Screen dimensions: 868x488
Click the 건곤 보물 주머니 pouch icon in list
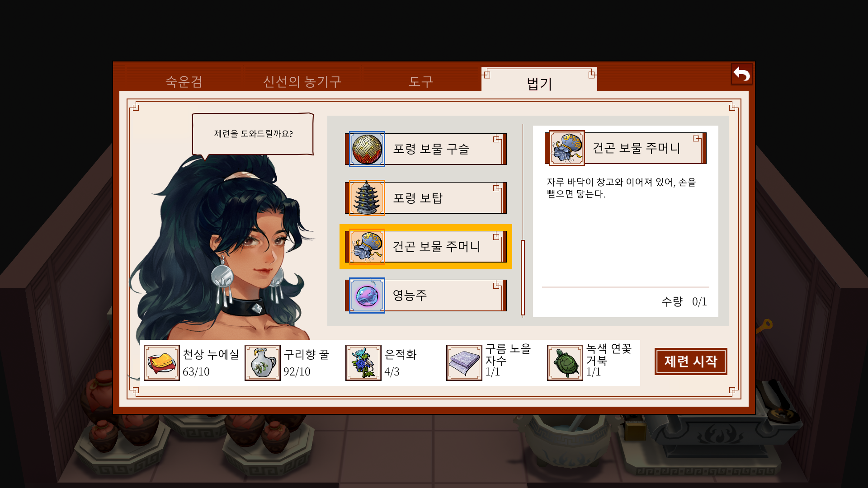pyautogui.click(x=367, y=247)
